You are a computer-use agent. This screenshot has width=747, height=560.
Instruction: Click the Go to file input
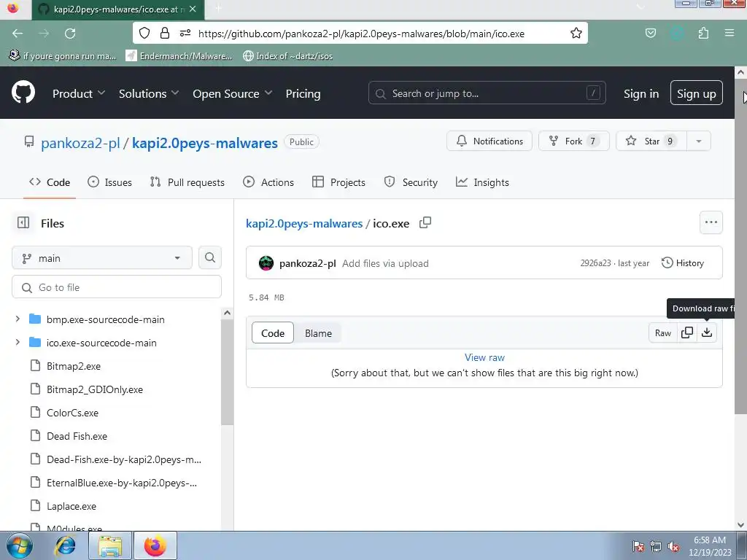pyautogui.click(x=117, y=287)
